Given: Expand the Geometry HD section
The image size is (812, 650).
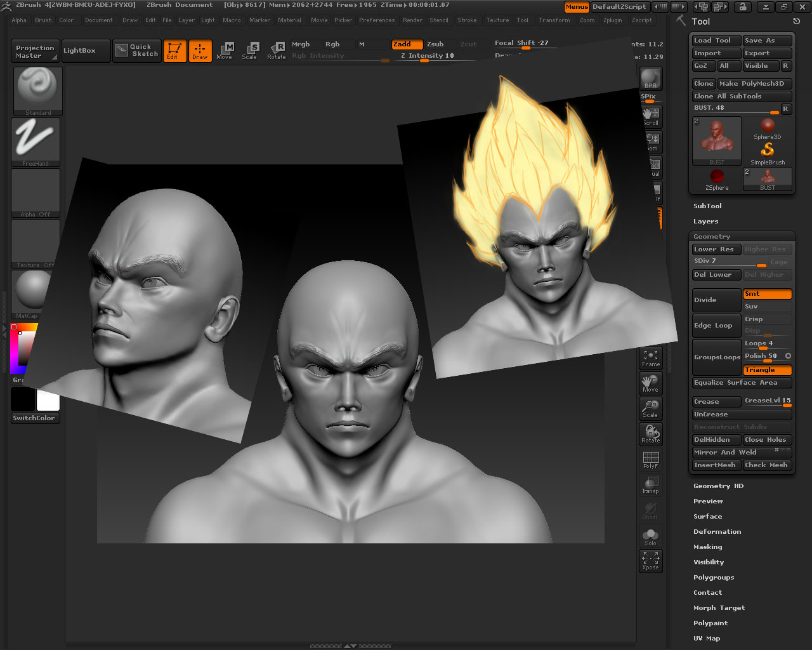Looking at the screenshot, I should tap(718, 486).
